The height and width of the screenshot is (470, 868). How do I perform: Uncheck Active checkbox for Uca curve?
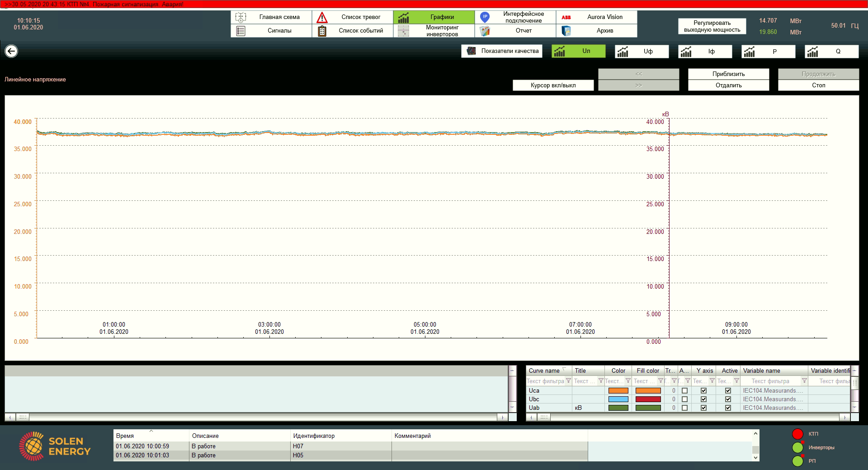point(728,390)
